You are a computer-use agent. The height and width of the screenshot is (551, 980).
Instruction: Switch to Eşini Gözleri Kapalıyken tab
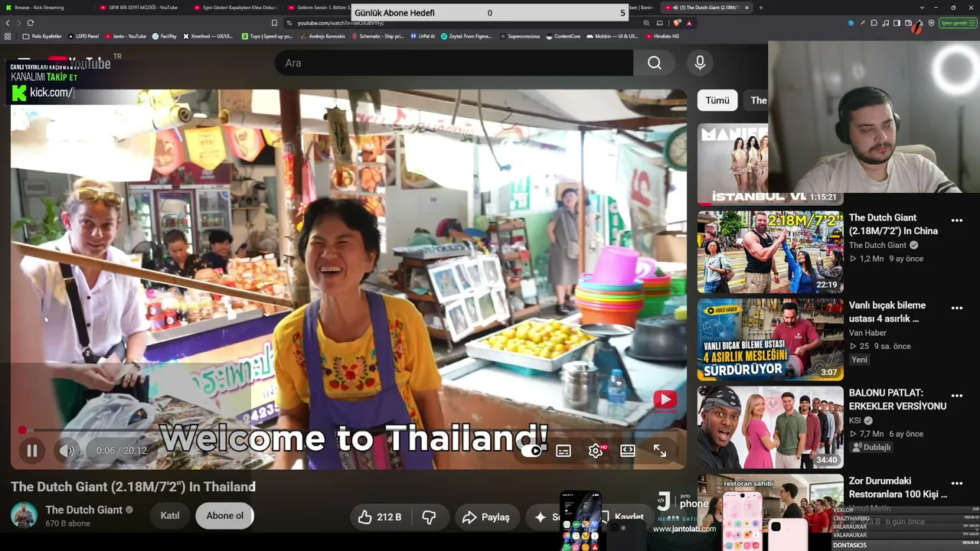(236, 8)
